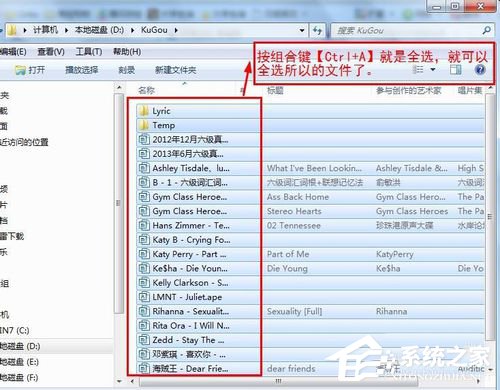The image size is (500, 390).
Task: Click the file icon for Katy B - Crying Fo
Action: 144,240
